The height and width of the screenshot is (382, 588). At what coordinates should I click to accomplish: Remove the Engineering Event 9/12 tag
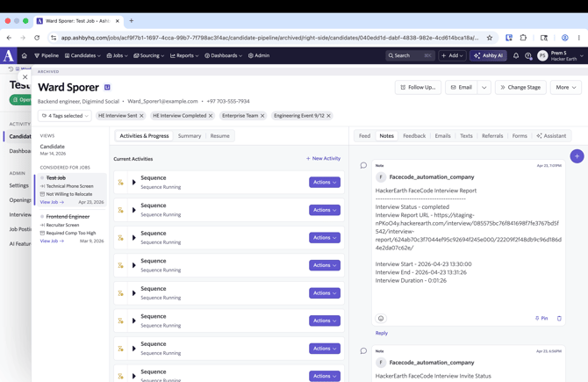click(328, 116)
